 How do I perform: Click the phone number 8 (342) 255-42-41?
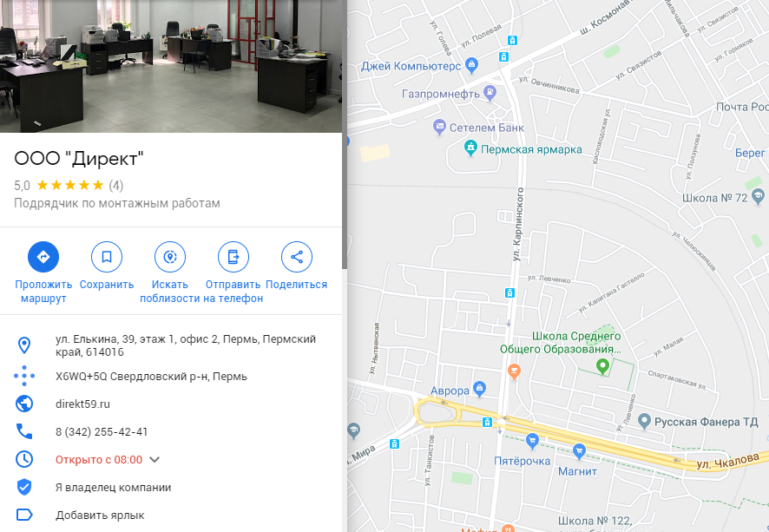tap(102, 432)
